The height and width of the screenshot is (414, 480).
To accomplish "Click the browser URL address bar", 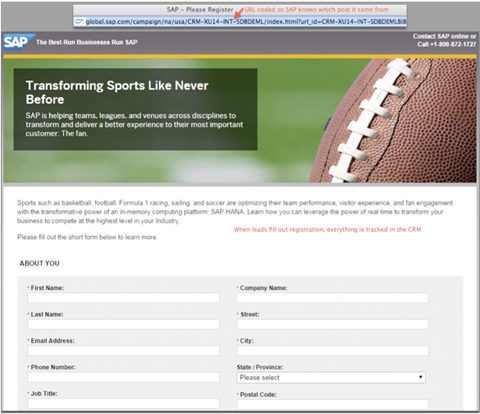I will point(240,22).
